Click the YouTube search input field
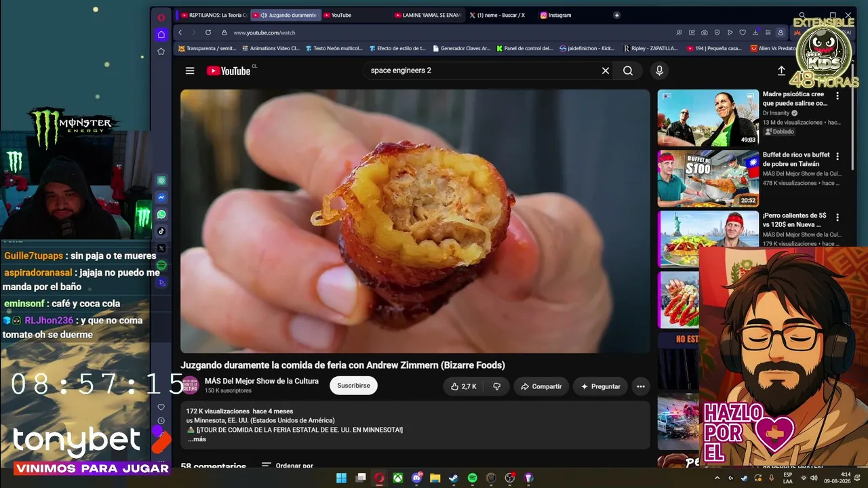 [x=481, y=70]
